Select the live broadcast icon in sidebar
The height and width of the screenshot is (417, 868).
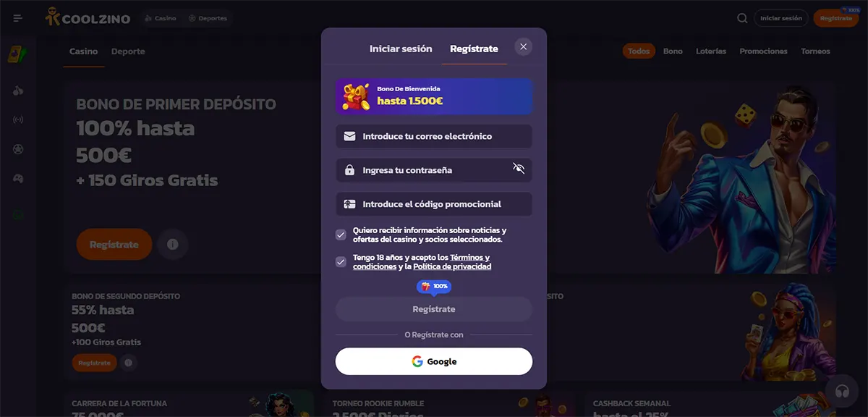tap(18, 119)
